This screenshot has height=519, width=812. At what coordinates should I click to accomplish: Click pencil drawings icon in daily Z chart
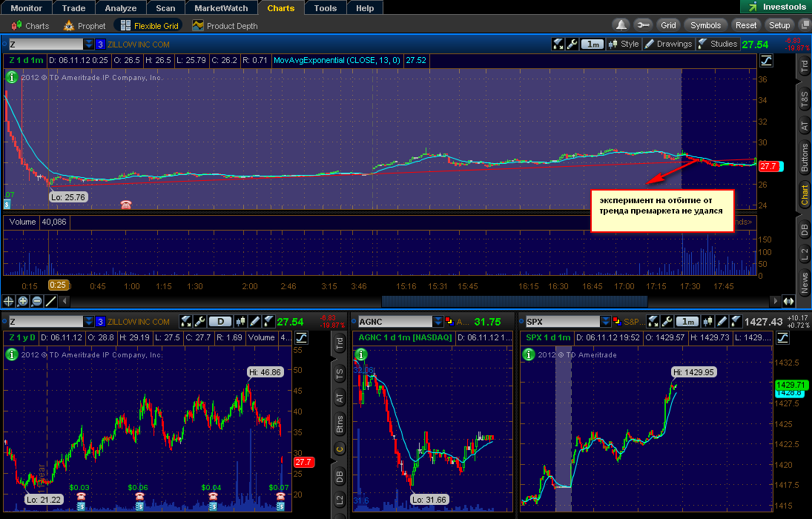coord(254,322)
